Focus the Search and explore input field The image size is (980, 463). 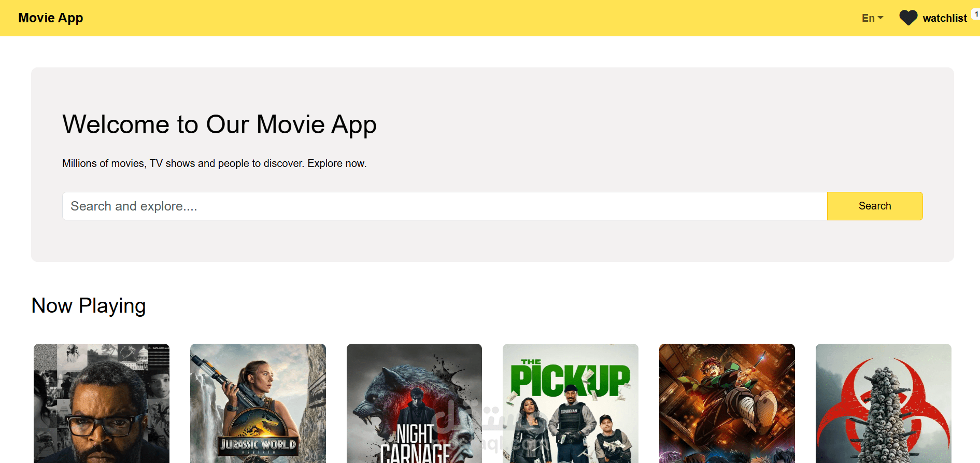(445, 206)
